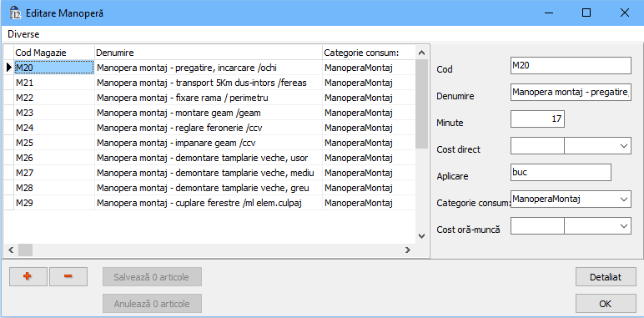644x318 pixels.
Task: Click the application icon in title bar
Action: tap(15, 13)
